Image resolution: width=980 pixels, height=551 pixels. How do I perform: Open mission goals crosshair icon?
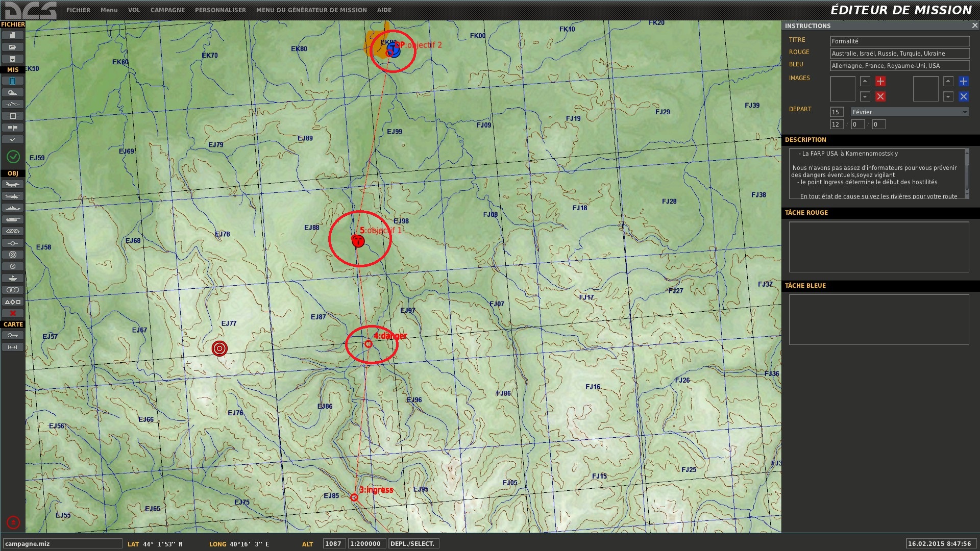tap(13, 116)
